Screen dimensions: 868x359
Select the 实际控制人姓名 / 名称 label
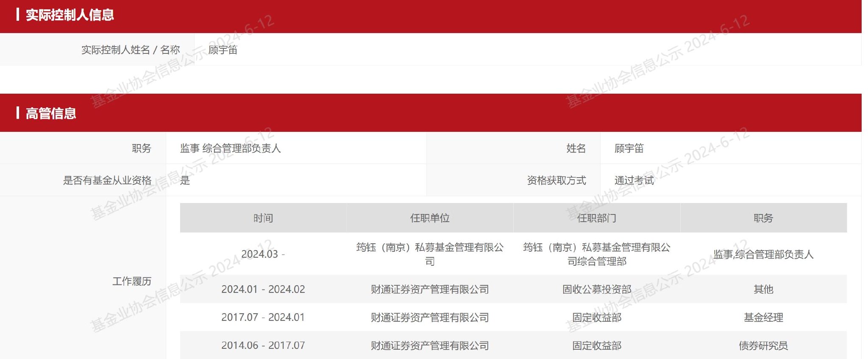click(x=131, y=50)
